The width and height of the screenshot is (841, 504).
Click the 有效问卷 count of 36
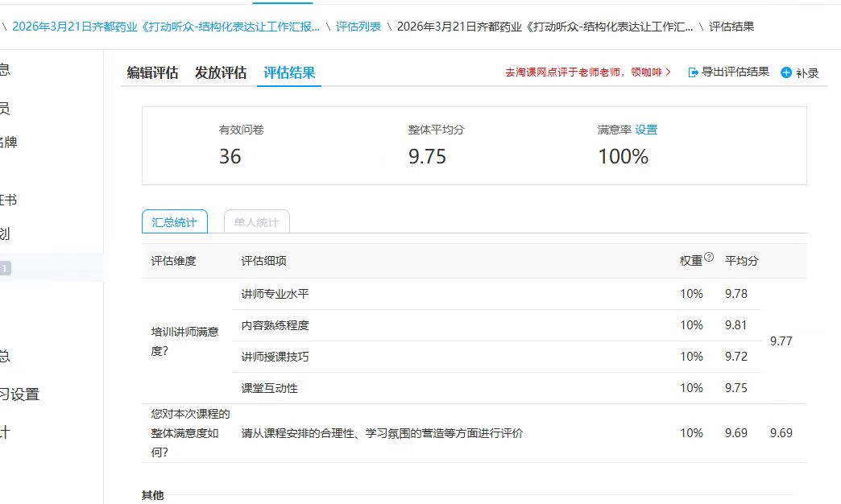click(230, 156)
